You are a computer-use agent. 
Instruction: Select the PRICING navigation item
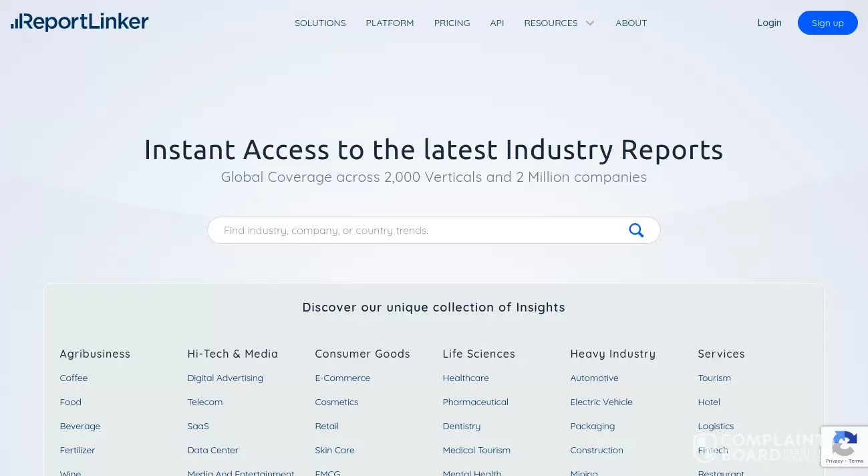point(452,23)
